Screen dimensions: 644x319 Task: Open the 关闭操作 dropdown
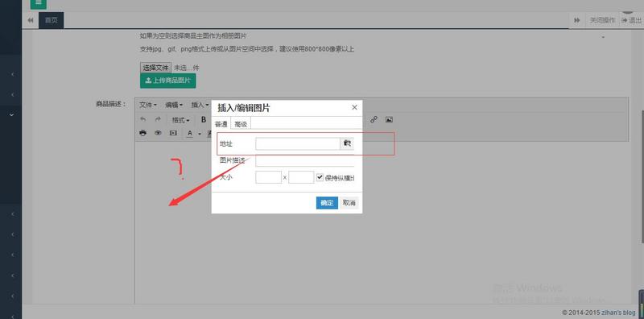[602, 20]
